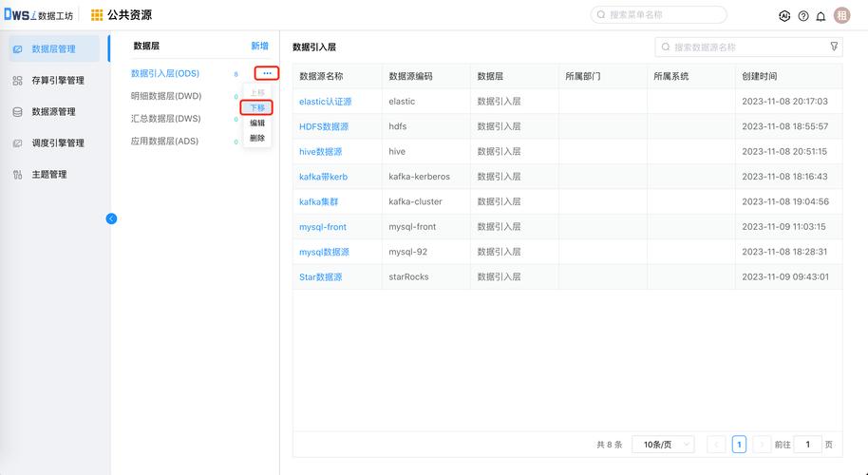Open the help question mark icon
Image resolution: width=868 pixels, height=475 pixels.
point(803,16)
